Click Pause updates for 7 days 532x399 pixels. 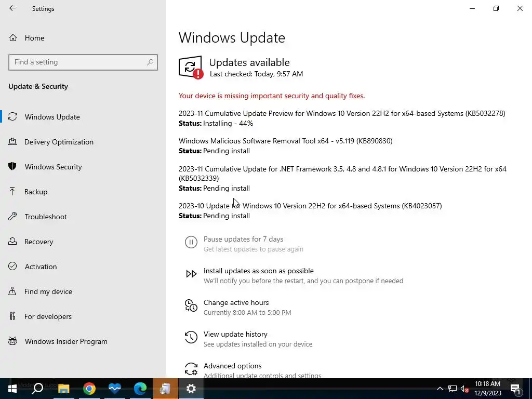point(243,239)
